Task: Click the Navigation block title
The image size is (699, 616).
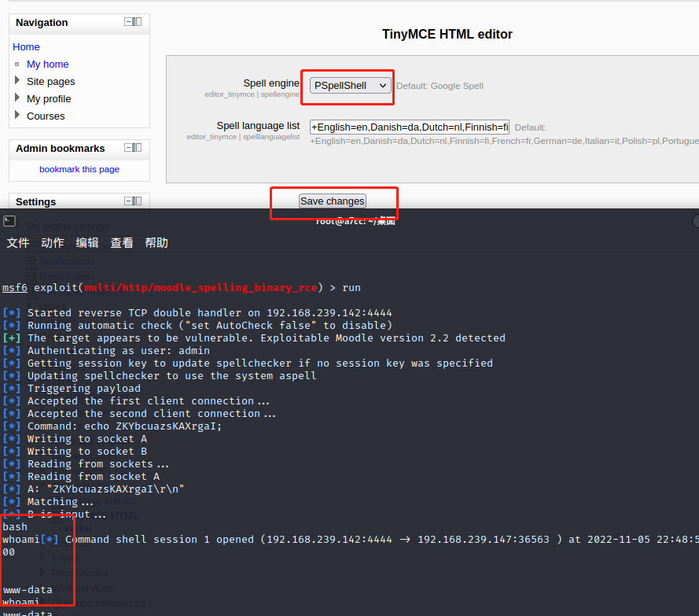Action: click(42, 23)
